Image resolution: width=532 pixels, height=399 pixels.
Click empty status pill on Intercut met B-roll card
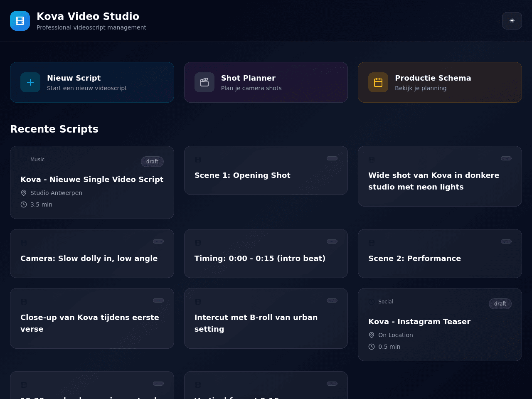[x=332, y=300]
